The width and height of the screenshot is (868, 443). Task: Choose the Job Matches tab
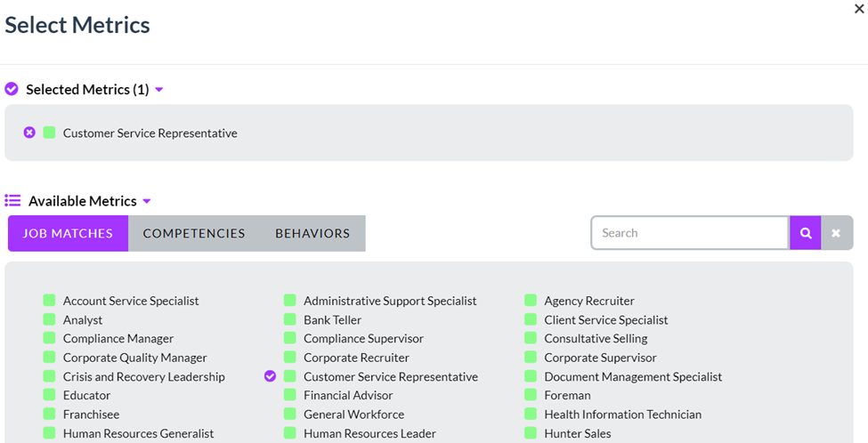68,233
